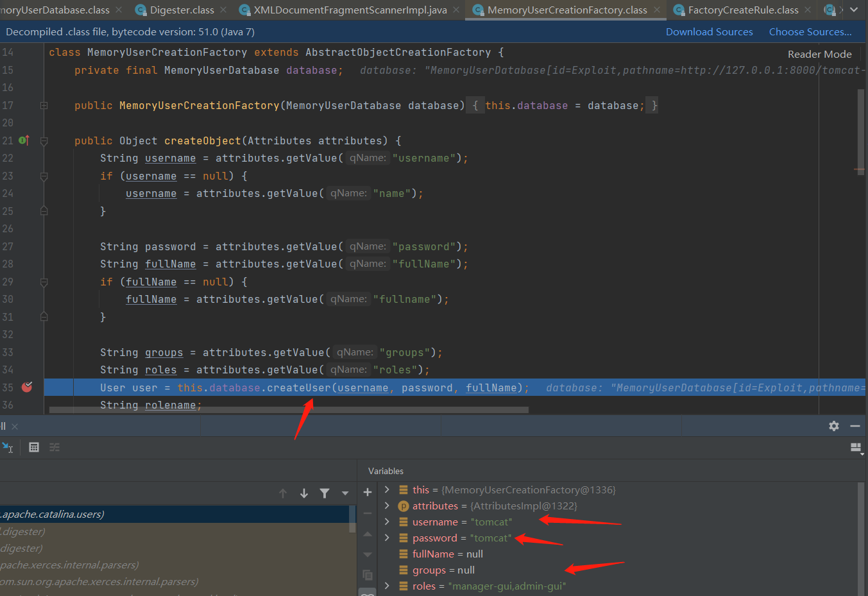Screen dimensions: 868x596
Task: Select the Variables panel tab
Action: point(386,471)
